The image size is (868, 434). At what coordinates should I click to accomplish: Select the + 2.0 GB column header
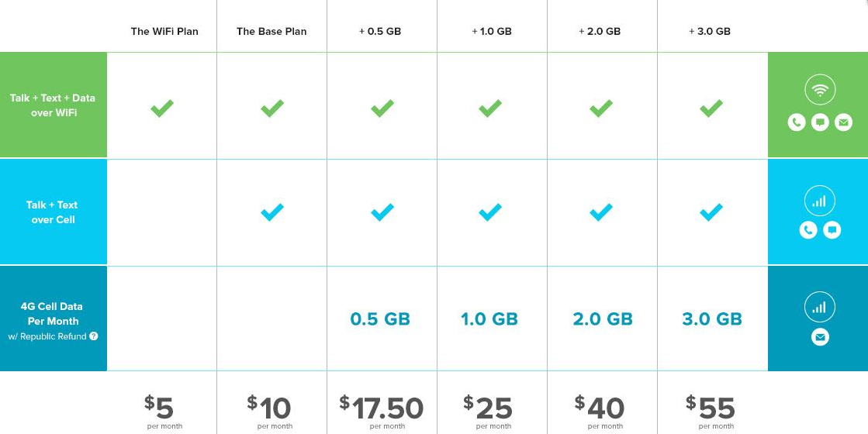click(x=600, y=32)
